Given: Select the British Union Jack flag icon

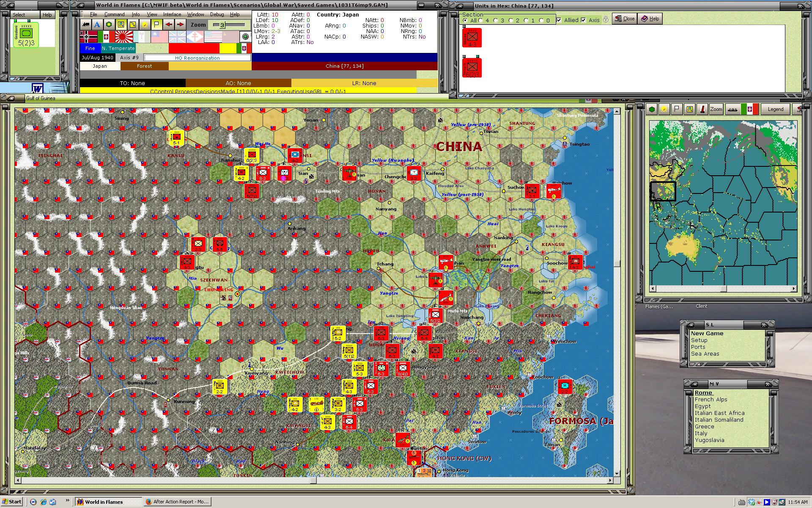Looking at the screenshot, I should 177,37.
